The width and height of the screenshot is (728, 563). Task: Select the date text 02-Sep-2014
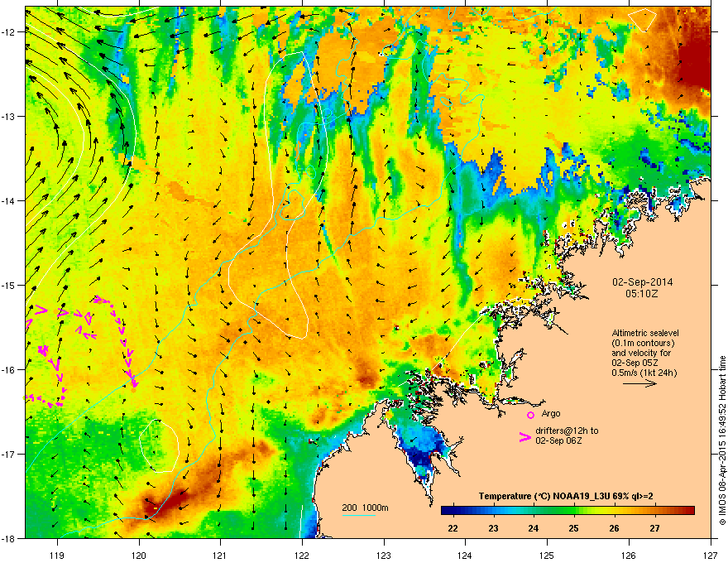pyautogui.click(x=643, y=282)
